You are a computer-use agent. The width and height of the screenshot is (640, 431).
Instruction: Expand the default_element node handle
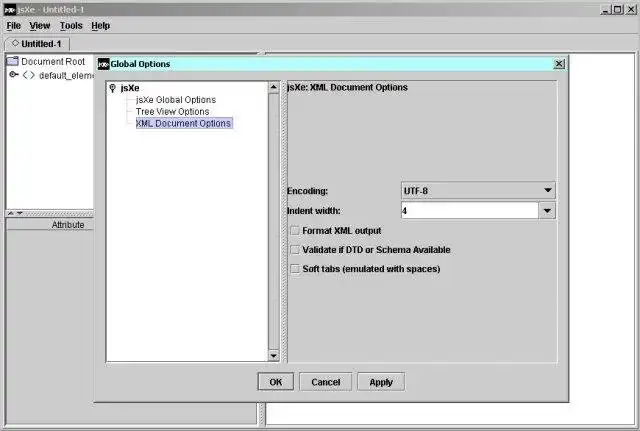(13, 75)
